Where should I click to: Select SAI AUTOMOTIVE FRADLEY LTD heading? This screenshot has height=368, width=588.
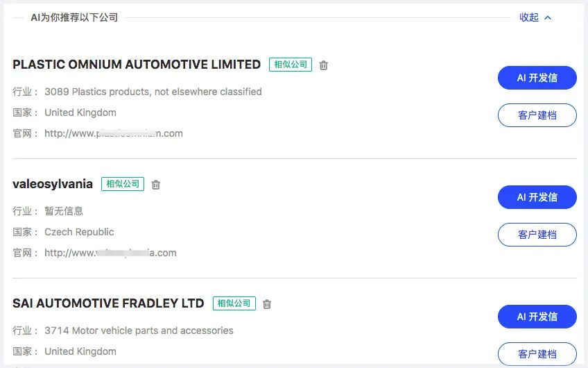click(x=108, y=303)
